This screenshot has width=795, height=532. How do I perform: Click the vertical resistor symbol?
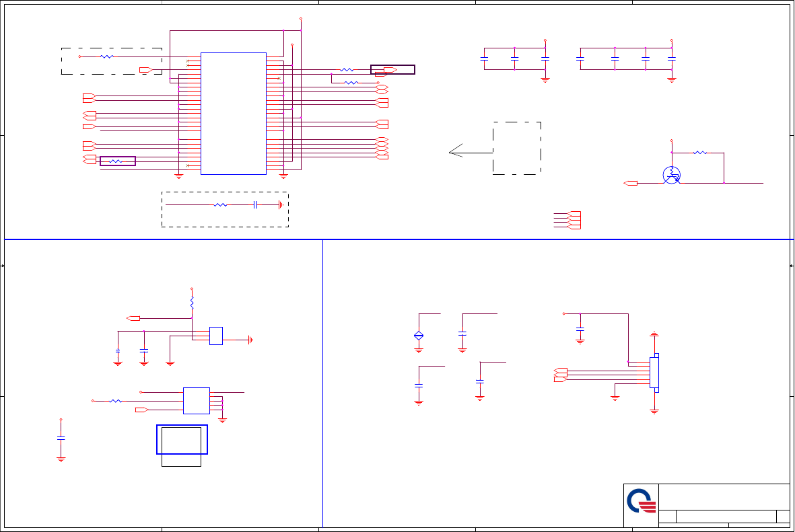[x=192, y=303]
